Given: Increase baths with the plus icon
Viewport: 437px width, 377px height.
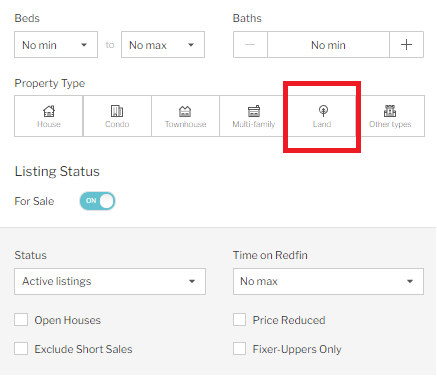Looking at the screenshot, I should pyautogui.click(x=406, y=45).
